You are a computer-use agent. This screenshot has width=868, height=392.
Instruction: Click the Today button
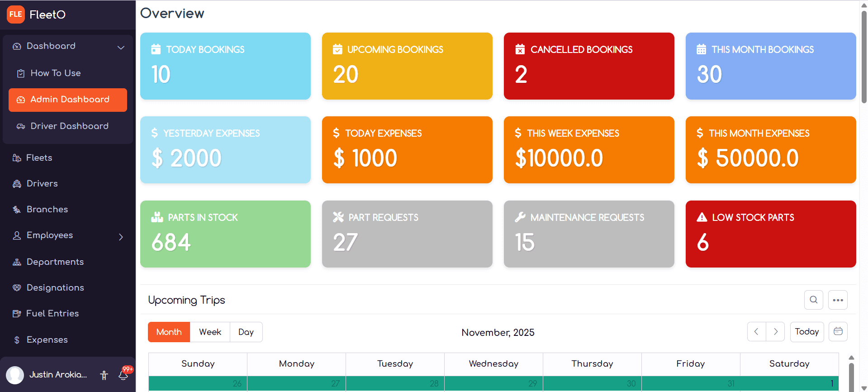click(x=806, y=332)
